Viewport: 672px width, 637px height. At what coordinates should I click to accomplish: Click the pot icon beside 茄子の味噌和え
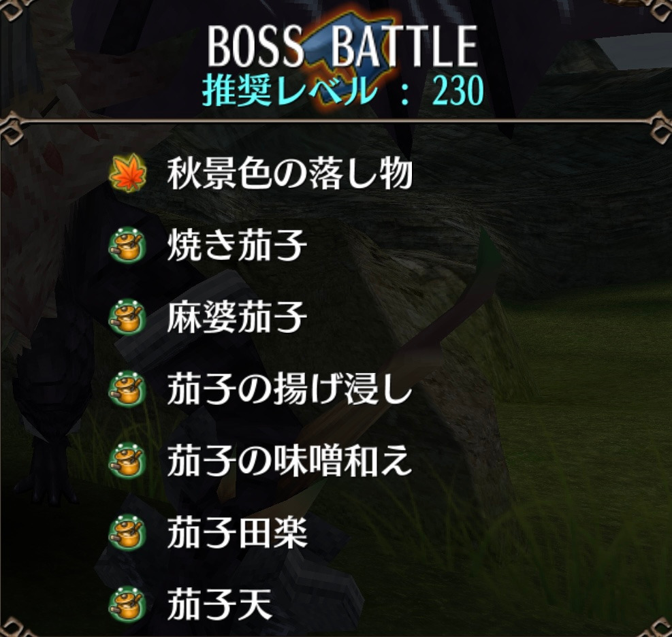click(127, 461)
